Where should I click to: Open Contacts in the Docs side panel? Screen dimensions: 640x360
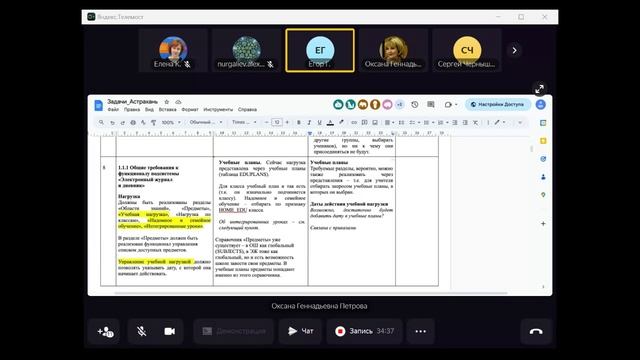[543, 177]
